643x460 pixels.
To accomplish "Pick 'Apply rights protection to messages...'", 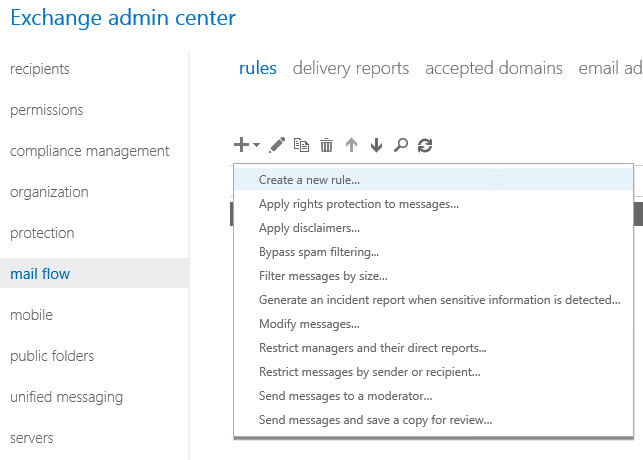I will tap(359, 204).
